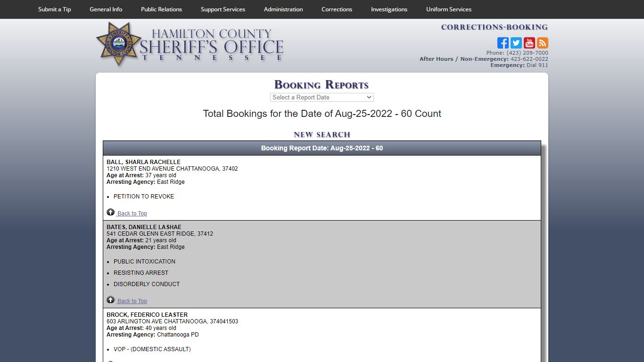The height and width of the screenshot is (362, 644).
Task: Open the Select a Report Date dropdown
Action: [x=322, y=97]
